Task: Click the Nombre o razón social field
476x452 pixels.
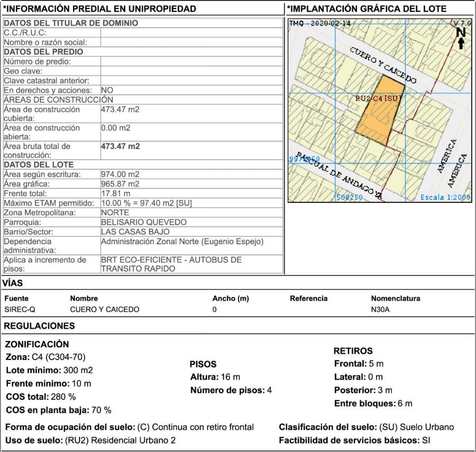Action: click(x=191, y=42)
